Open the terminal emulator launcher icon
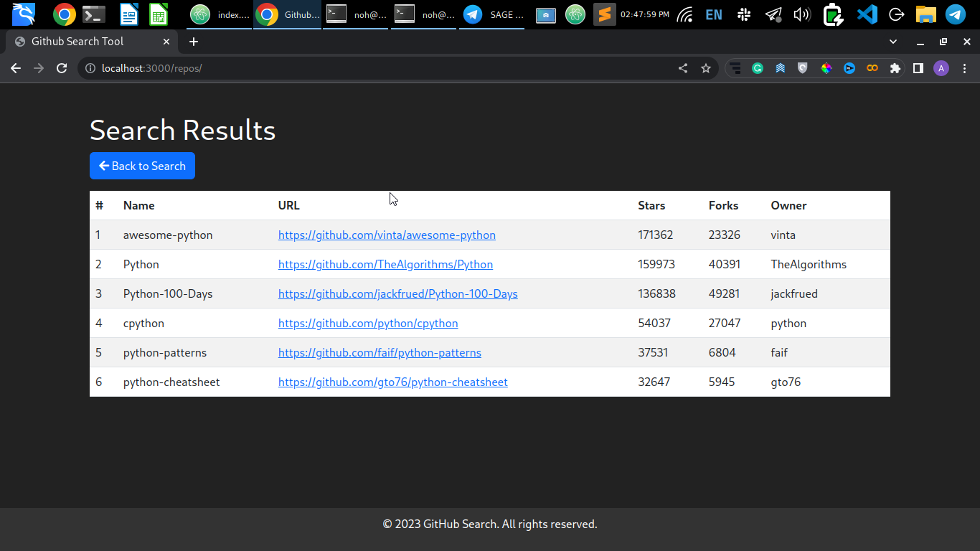Viewport: 980px width, 551px height. click(94, 14)
